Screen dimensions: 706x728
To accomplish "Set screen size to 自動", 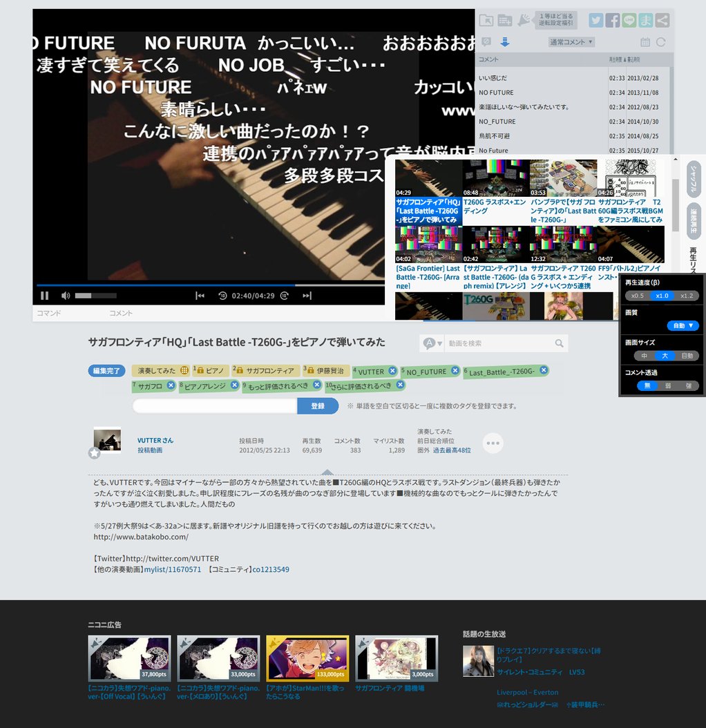I will pyautogui.click(x=687, y=356).
